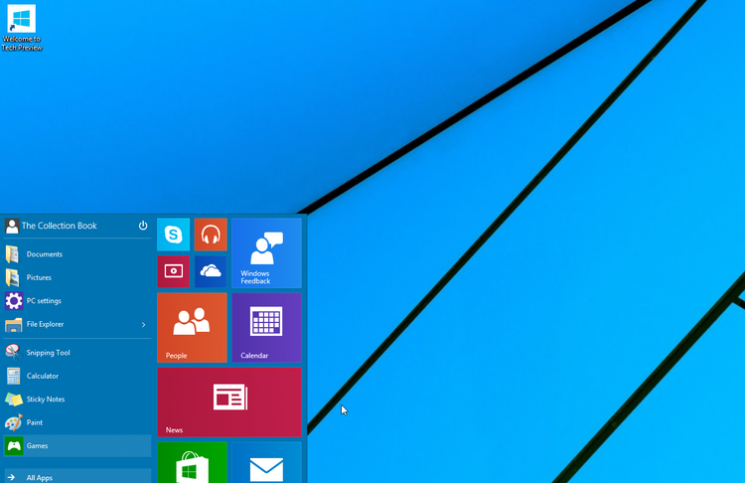Open the Windows Feedback tile
The image size is (745, 483).
(267, 253)
